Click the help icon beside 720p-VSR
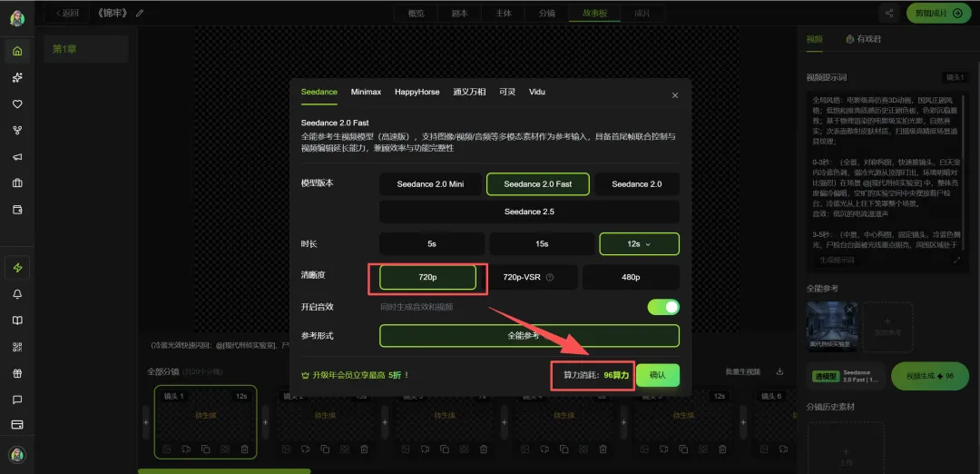980x474 pixels. click(550, 277)
